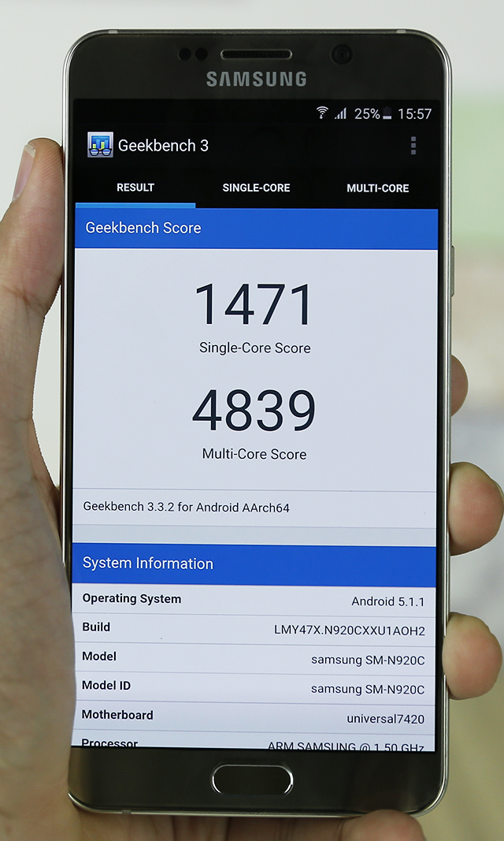This screenshot has width=504, height=841.
Task: Tap the Multi-Core Score label
Action: point(254,454)
